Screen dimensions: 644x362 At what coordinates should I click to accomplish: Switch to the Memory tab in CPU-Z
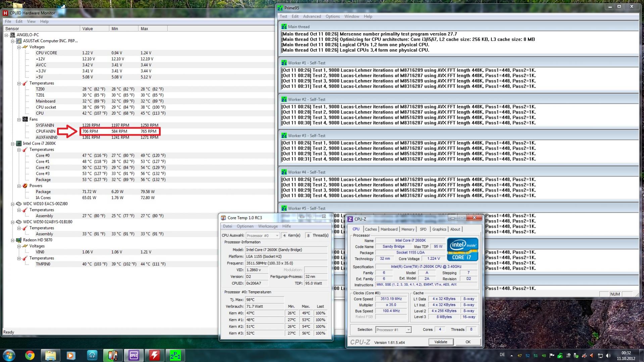coord(408,229)
